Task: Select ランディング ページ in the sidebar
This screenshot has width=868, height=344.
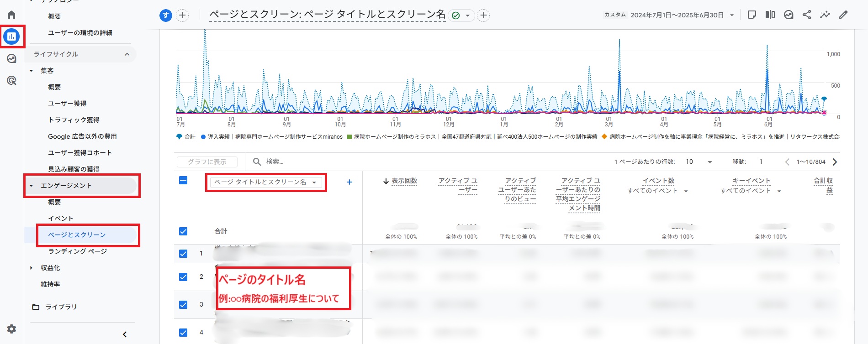Action: click(77, 251)
